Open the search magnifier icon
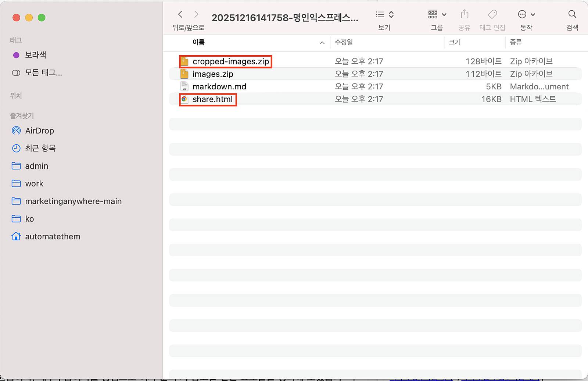This screenshot has width=588, height=381. (x=572, y=14)
